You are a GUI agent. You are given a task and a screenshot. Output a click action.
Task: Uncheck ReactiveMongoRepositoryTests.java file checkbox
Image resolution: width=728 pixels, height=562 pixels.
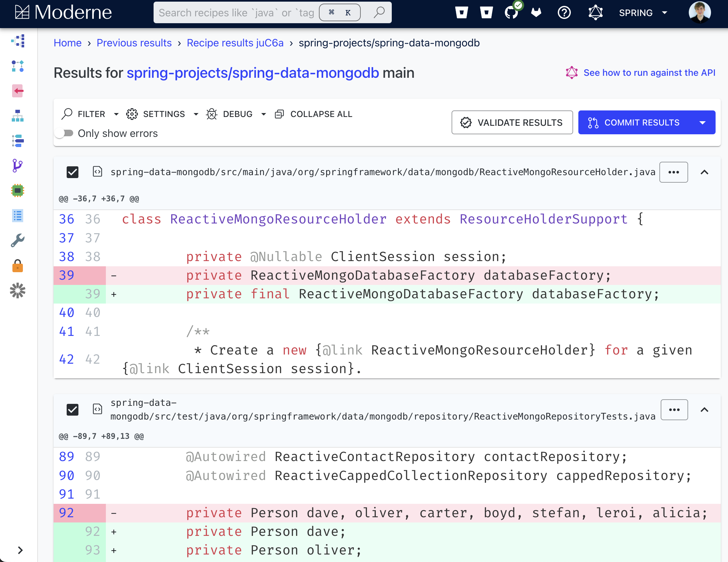72,410
